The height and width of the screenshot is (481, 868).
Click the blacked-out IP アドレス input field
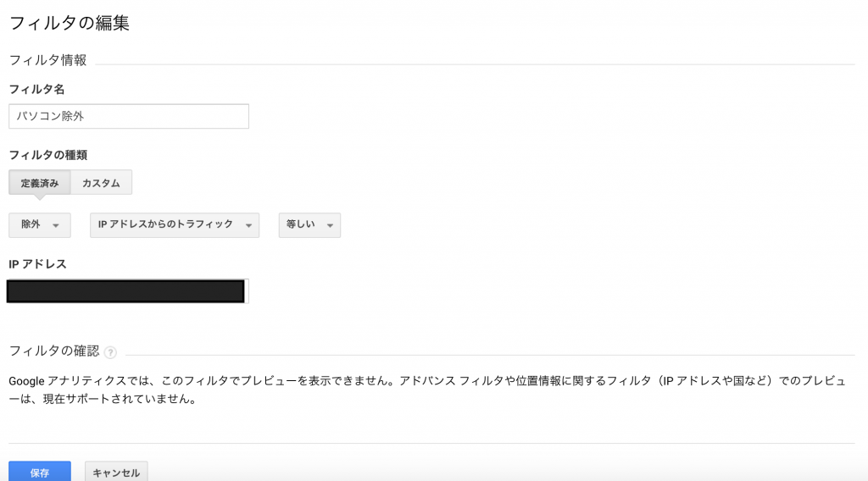(x=126, y=291)
